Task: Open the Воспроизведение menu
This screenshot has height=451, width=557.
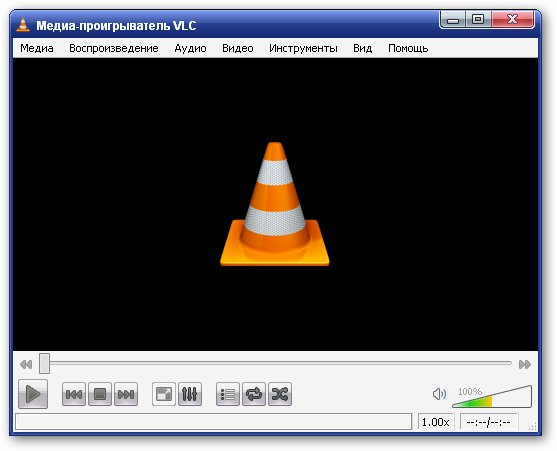Action: 114,48
